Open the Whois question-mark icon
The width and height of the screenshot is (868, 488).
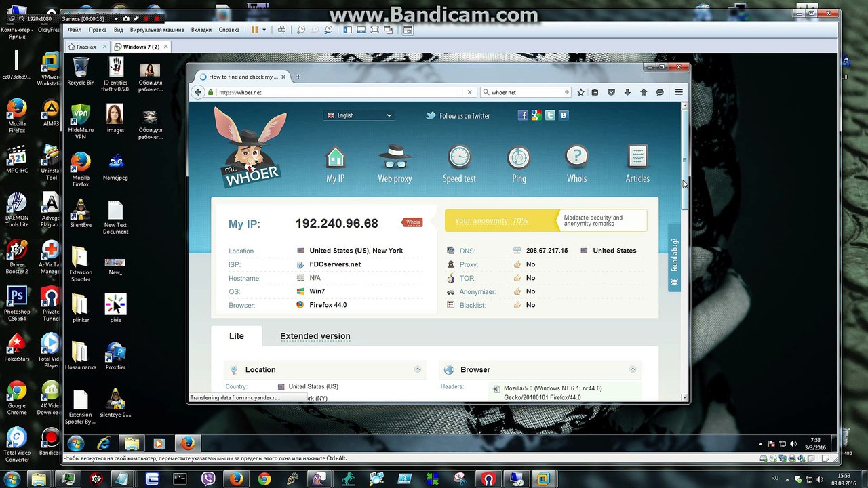point(576,157)
